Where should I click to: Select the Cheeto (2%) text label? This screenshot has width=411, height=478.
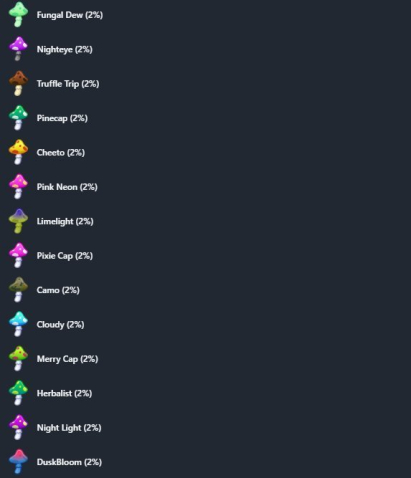click(61, 153)
